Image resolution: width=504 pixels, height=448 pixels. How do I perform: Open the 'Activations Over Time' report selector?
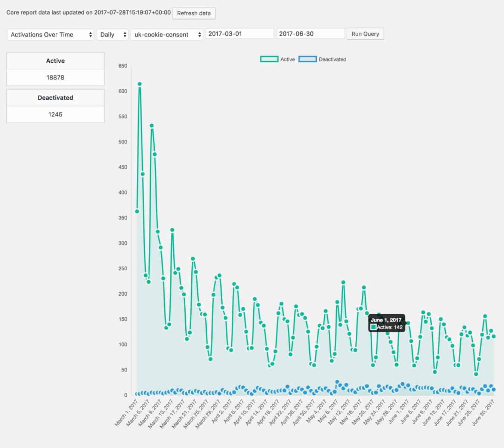[x=50, y=34]
